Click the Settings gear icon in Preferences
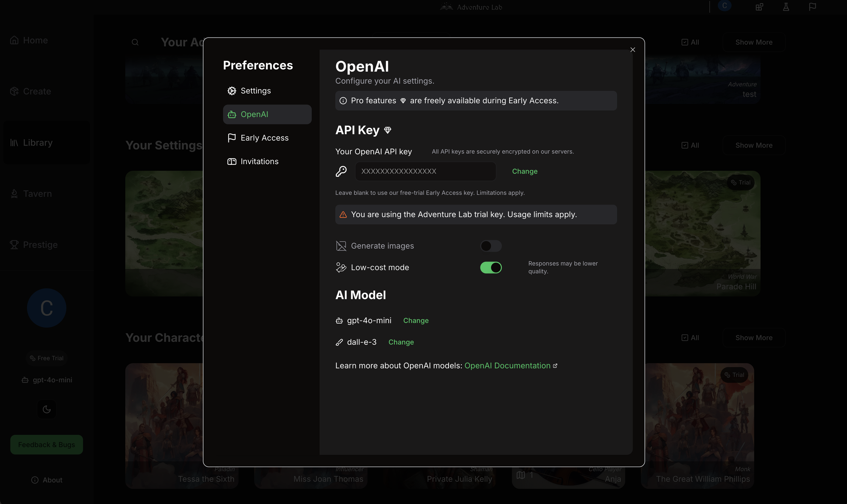The width and height of the screenshot is (847, 504). tap(232, 91)
